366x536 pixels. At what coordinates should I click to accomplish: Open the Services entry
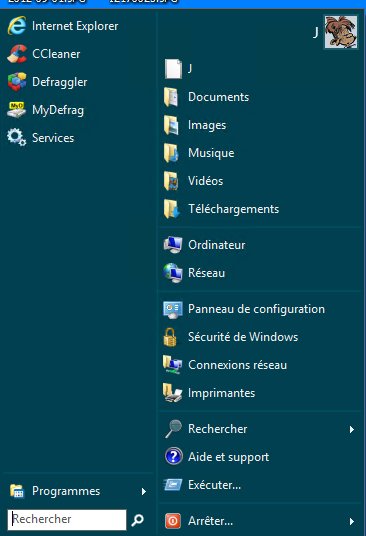[79, 138]
